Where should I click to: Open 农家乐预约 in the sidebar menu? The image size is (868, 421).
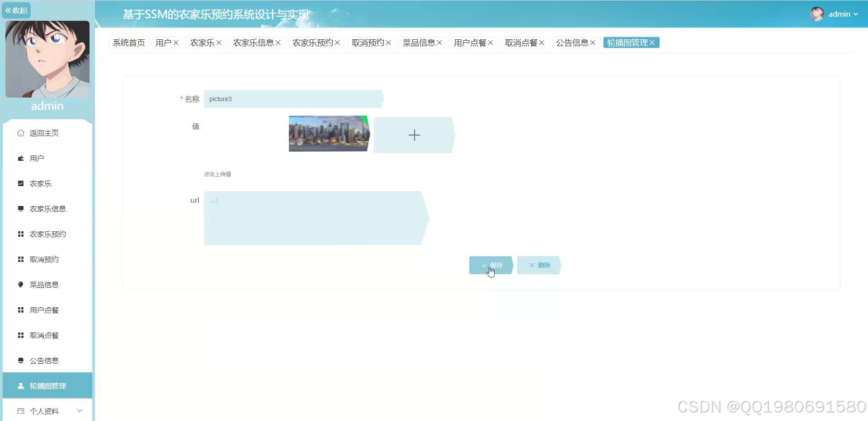47,234
